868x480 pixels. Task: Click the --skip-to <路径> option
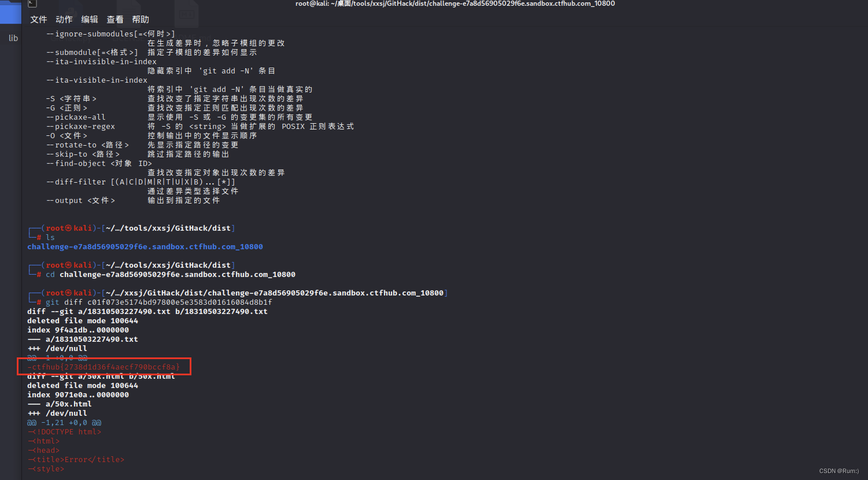click(83, 154)
